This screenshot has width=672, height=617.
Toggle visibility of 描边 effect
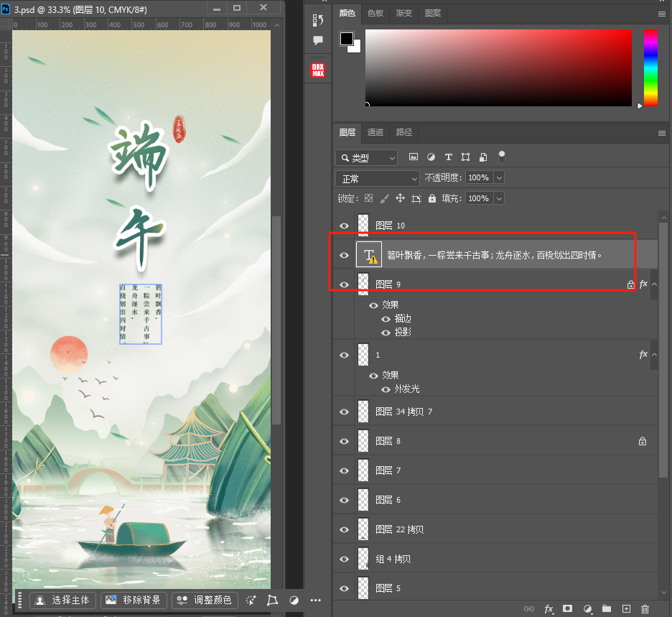[x=386, y=319]
